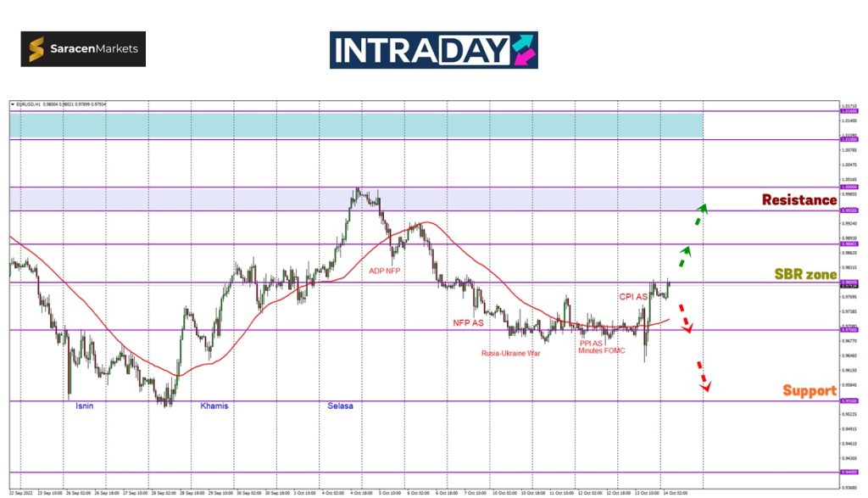Screen dimensions: 868x498
Task: Select the red arrow pointing at Support
Action: pos(703,377)
